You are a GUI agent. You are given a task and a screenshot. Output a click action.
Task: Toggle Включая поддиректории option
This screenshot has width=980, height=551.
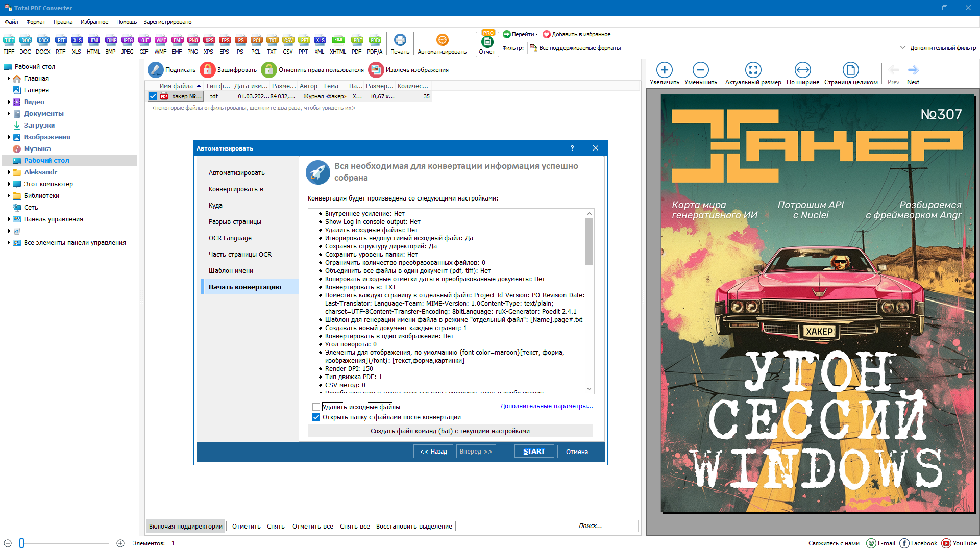(186, 526)
